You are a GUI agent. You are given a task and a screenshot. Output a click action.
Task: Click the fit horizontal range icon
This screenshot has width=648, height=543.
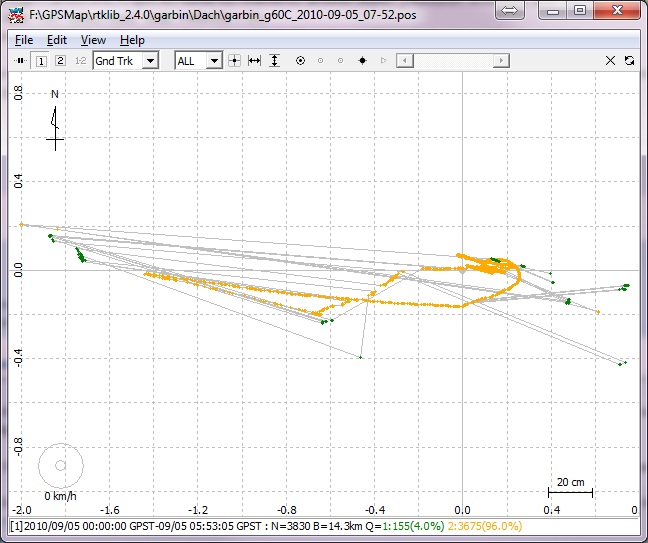(254, 61)
